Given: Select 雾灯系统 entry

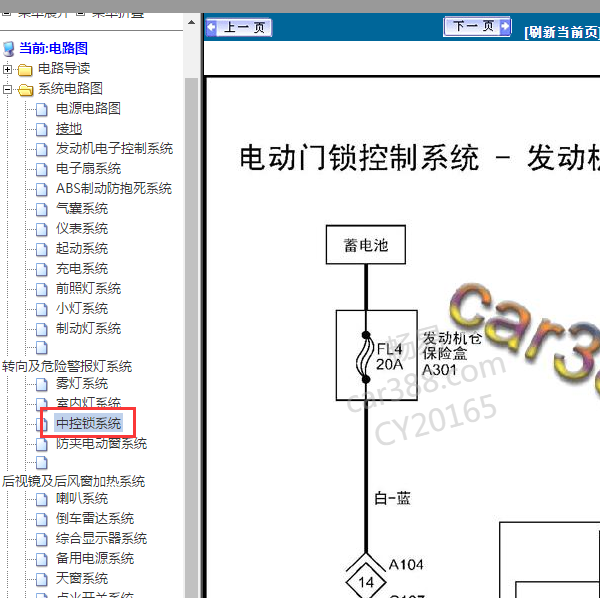Looking at the screenshot, I should [x=82, y=383].
